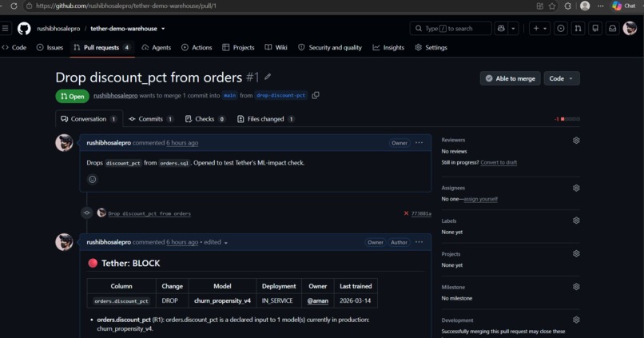Click the assign yourself link
The width and height of the screenshot is (644, 338).
click(x=480, y=199)
